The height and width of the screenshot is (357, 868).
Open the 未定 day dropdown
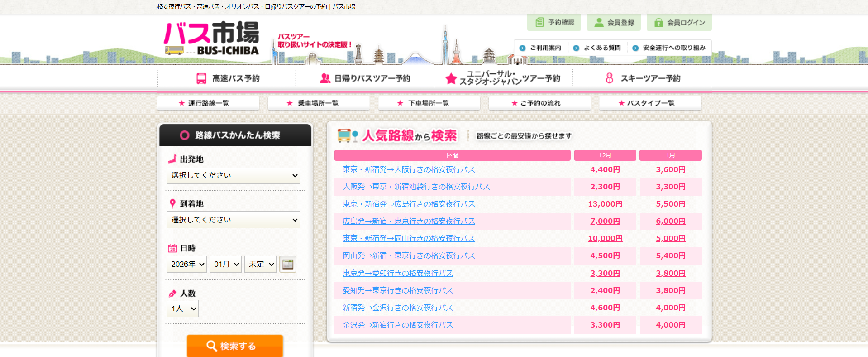point(260,264)
